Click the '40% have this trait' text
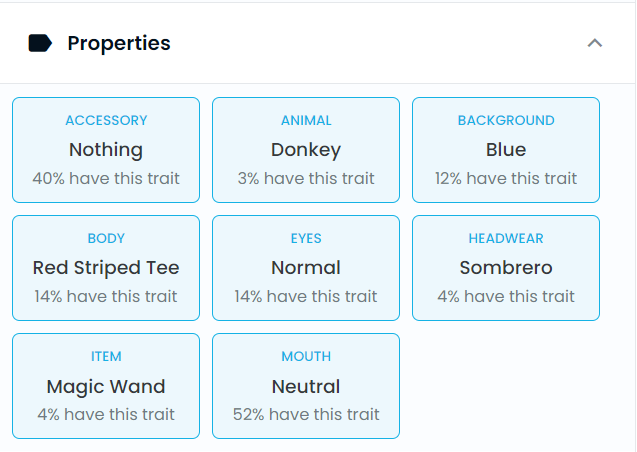Screen dimensions: 637x452 pyautogui.click(x=106, y=178)
